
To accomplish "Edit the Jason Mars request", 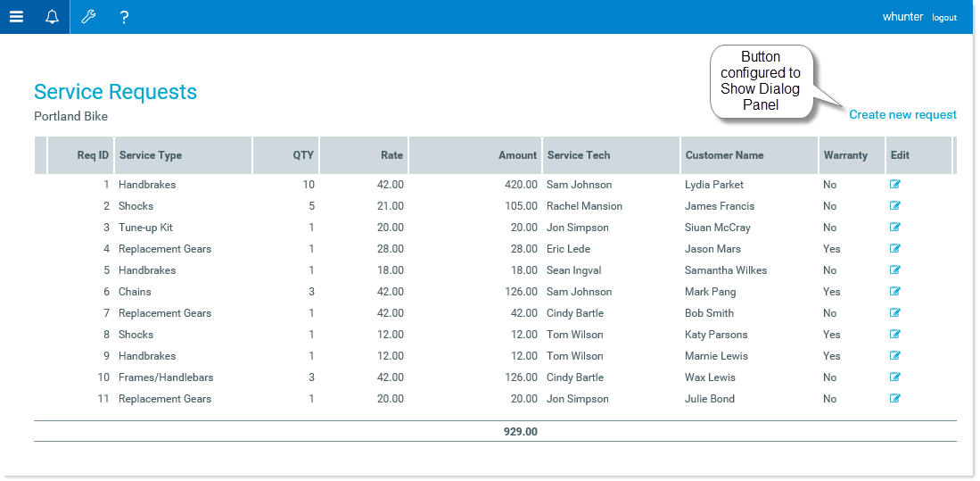I will coord(895,248).
